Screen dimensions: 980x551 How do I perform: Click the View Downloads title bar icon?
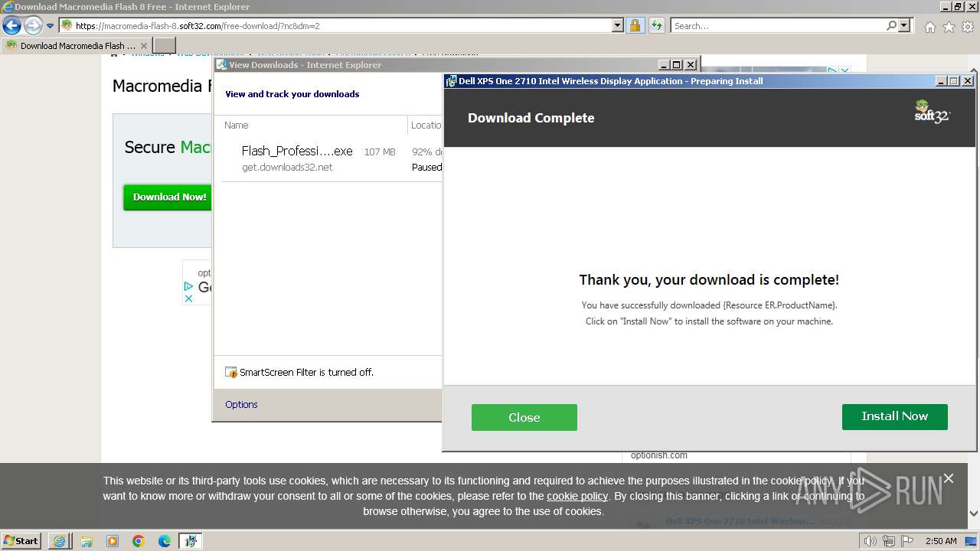221,65
